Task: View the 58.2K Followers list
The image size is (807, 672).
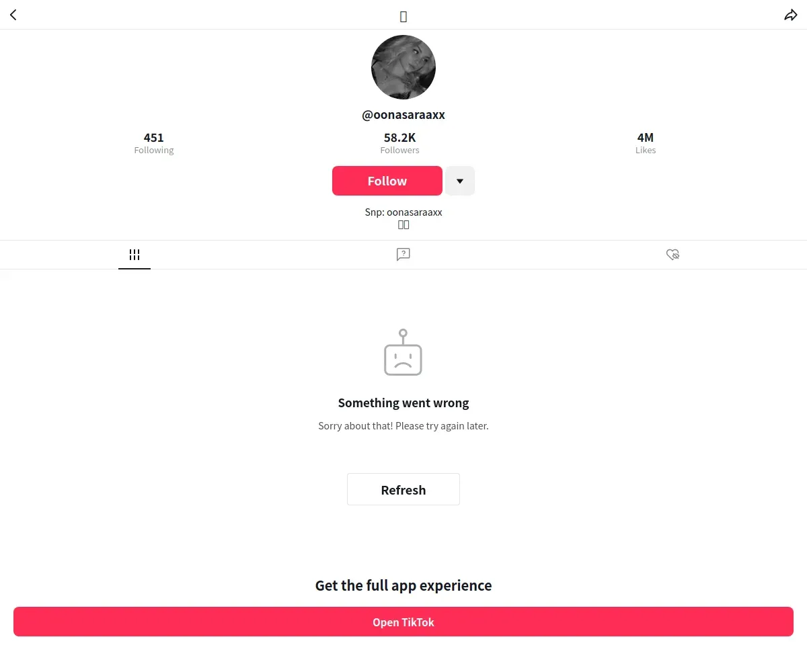Action: [x=400, y=143]
